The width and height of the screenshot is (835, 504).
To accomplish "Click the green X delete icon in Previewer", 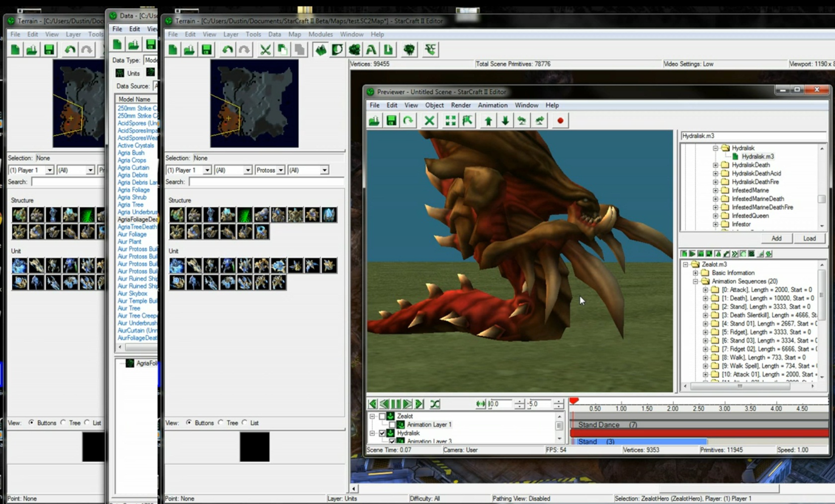I will click(x=429, y=121).
